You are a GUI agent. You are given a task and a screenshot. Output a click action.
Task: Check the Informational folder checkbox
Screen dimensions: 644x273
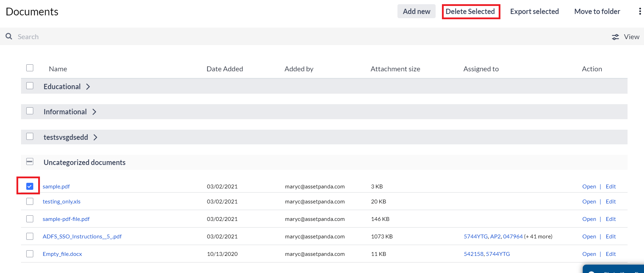[x=30, y=111]
